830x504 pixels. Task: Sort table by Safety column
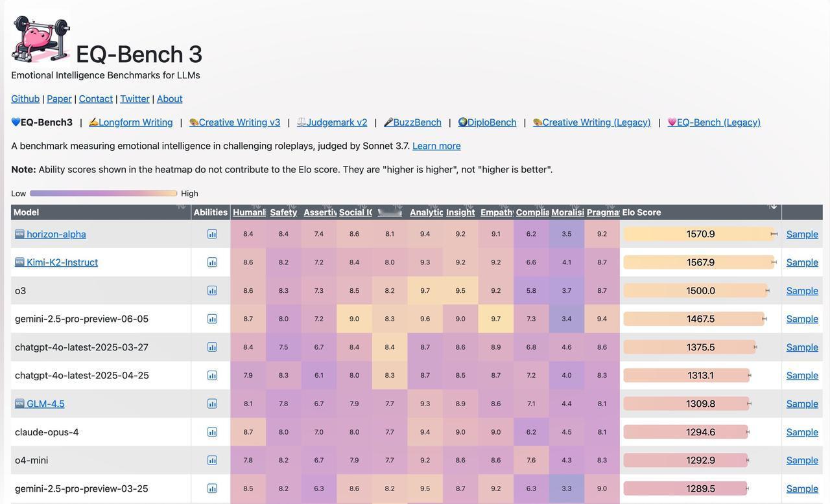pyautogui.click(x=283, y=212)
